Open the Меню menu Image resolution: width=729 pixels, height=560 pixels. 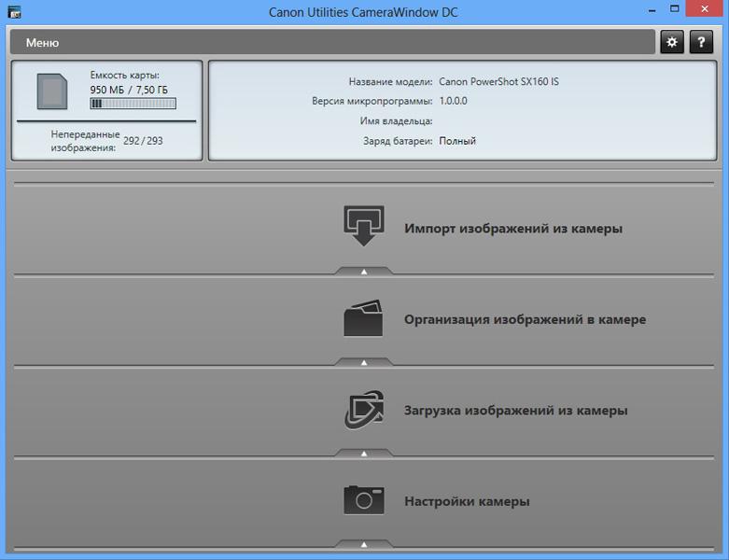(x=43, y=43)
